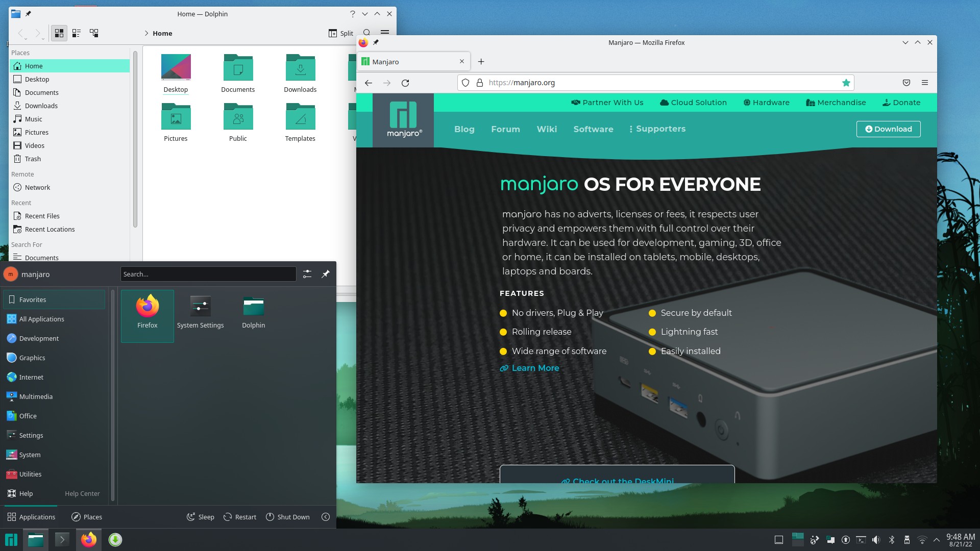
Task: Switch to Places tab in launcher
Action: 87,517
